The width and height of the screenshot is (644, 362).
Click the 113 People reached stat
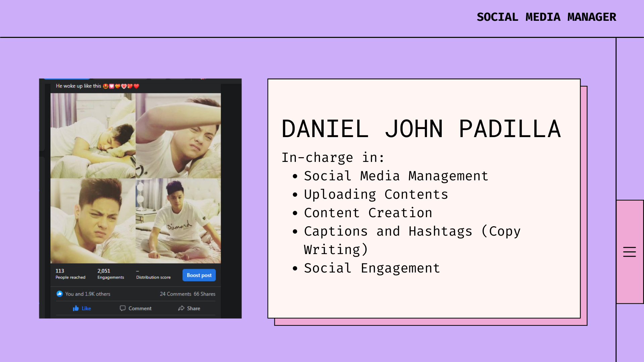tap(70, 274)
